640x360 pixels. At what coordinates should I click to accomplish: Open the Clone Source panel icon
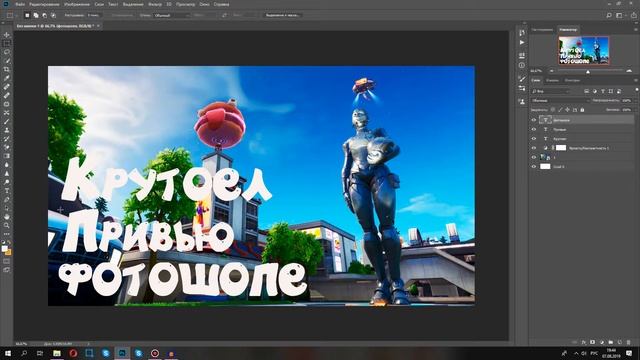(522, 101)
